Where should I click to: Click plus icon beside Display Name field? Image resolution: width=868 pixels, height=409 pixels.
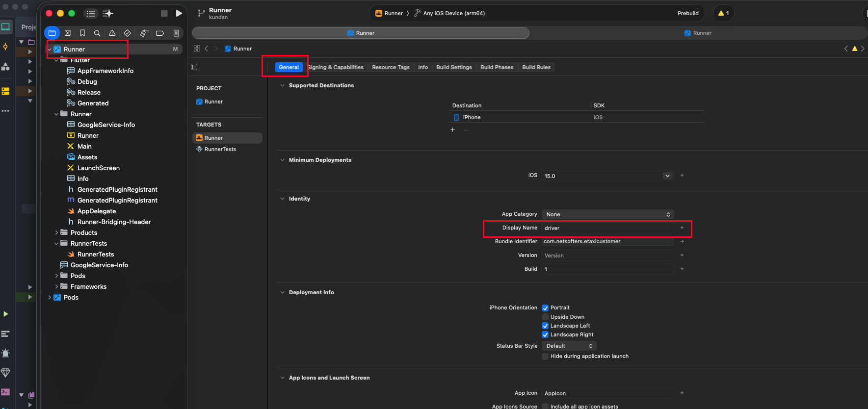(x=682, y=228)
